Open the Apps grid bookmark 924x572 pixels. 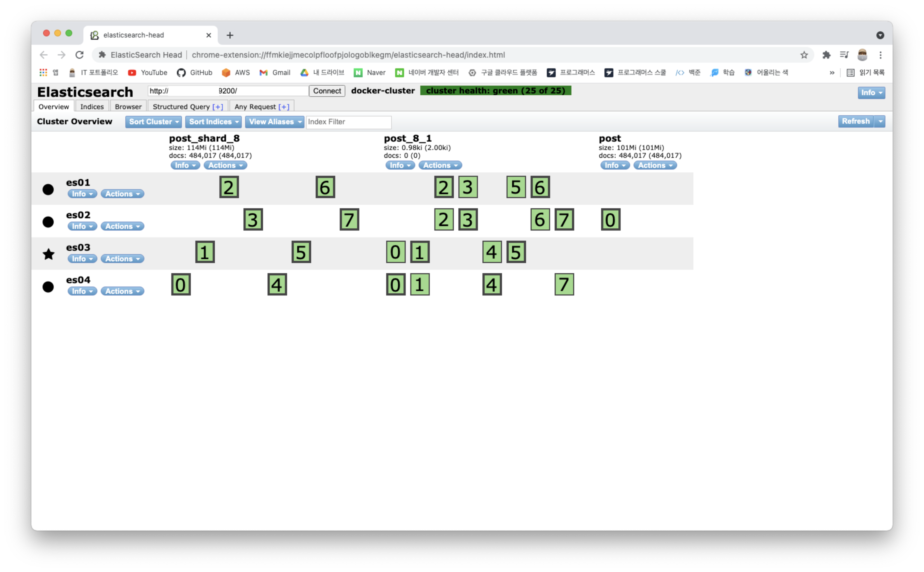49,72
